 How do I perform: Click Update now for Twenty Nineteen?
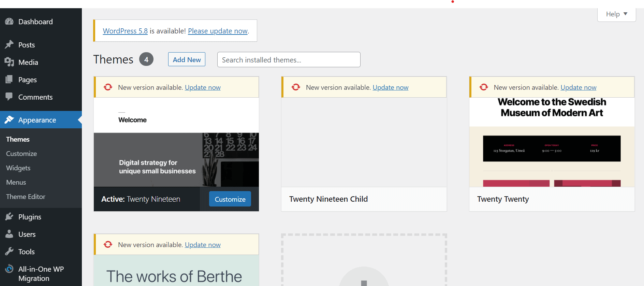pyautogui.click(x=203, y=87)
